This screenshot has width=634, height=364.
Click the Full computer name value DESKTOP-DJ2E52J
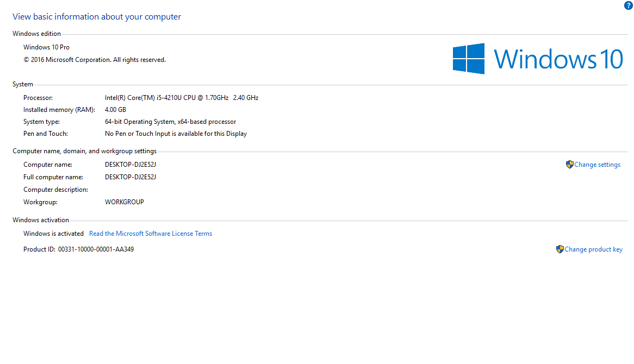click(x=130, y=177)
